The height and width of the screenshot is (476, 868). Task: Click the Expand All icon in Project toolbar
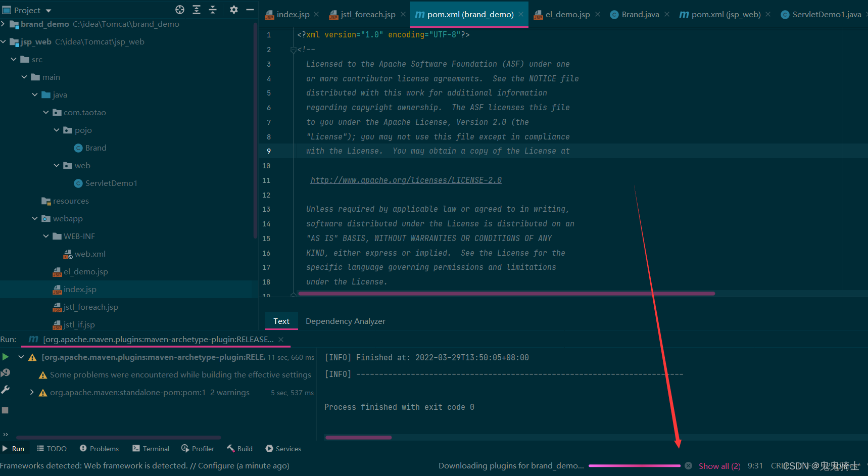point(197,10)
